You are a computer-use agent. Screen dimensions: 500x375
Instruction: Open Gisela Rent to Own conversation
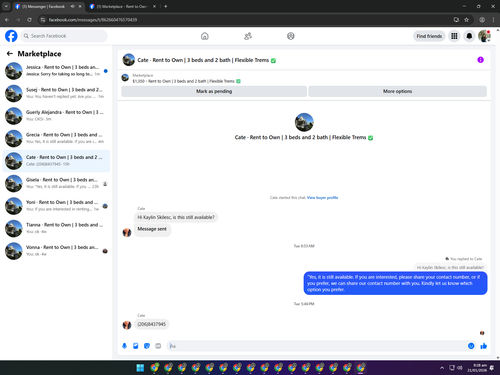pos(56,183)
